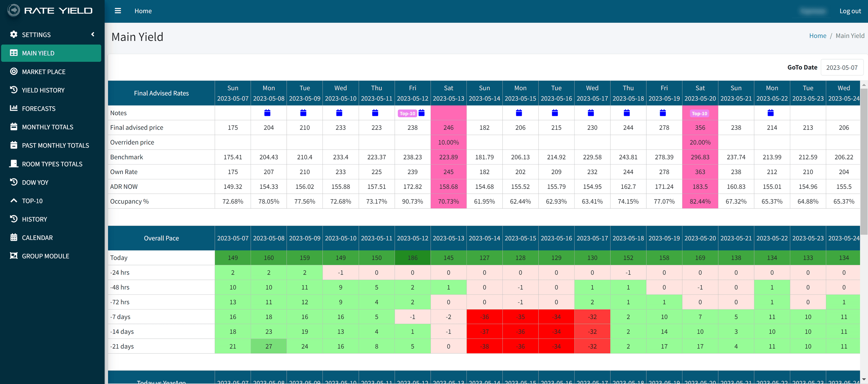The height and width of the screenshot is (384, 868).
Task: Open the Home item in top navigation
Action: pyautogui.click(x=143, y=11)
